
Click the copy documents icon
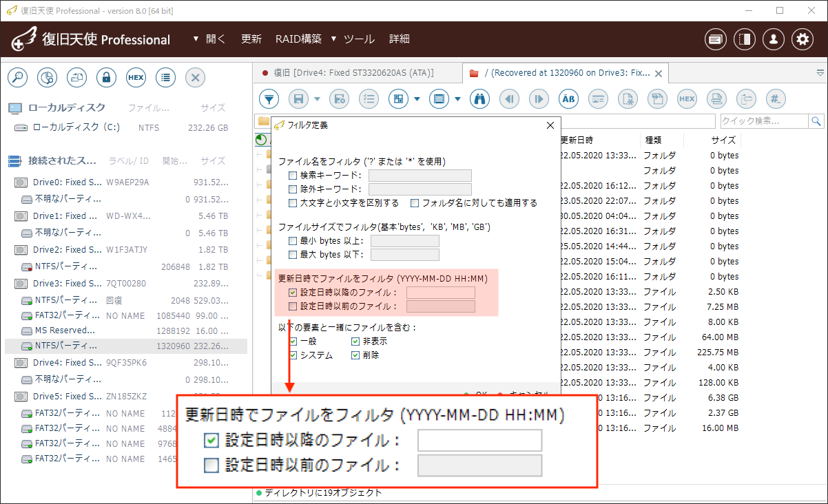[x=658, y=98]
